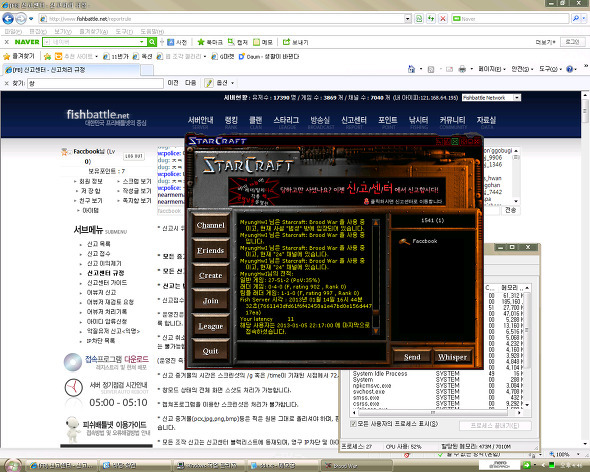Open the 커뮤니티 site navigation menu
This screenshot has height=472, width=590.
coord(452,120)
